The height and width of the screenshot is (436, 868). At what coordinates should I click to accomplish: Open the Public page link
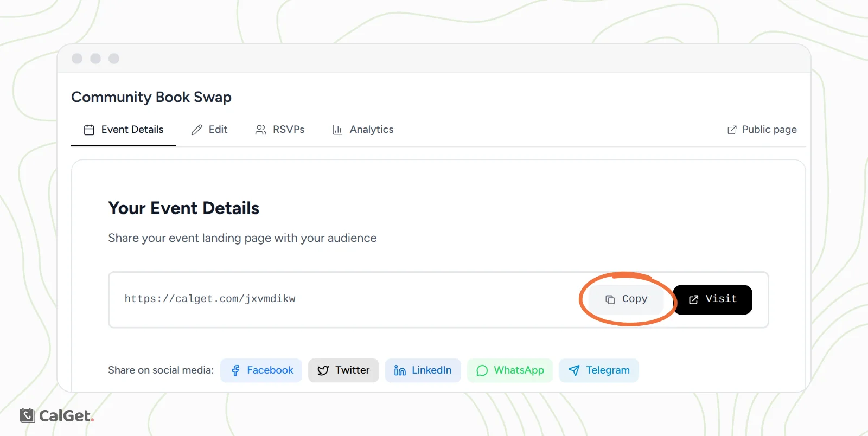coord(762,130)
